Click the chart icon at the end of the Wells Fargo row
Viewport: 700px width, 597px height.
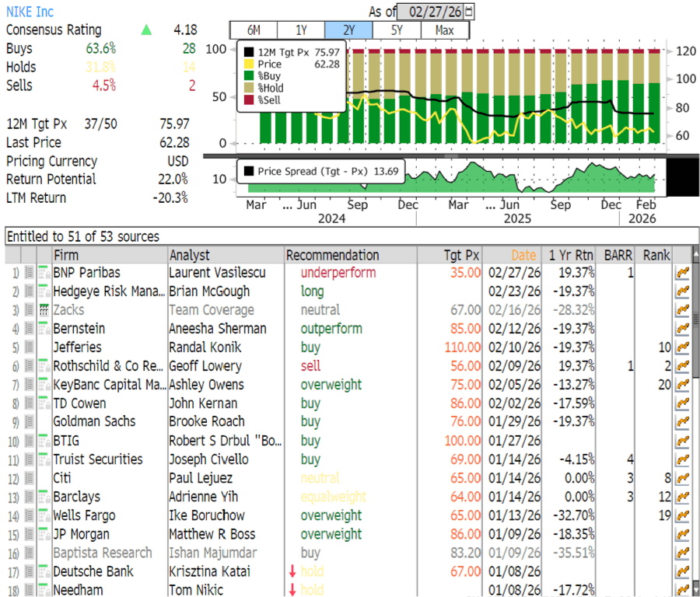click(683, 515)
